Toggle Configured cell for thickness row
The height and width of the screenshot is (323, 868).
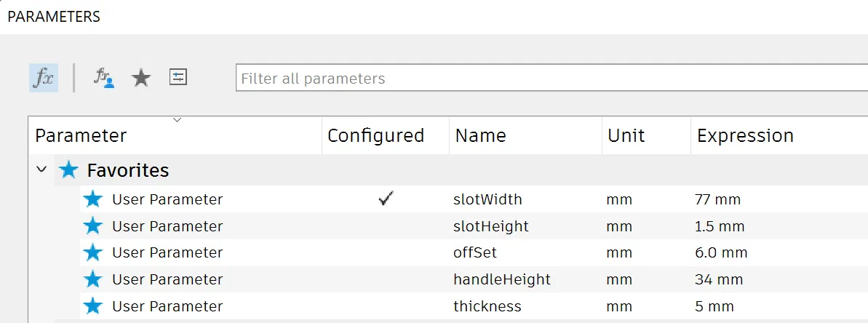pyautogui.click(x=386, y=306)
